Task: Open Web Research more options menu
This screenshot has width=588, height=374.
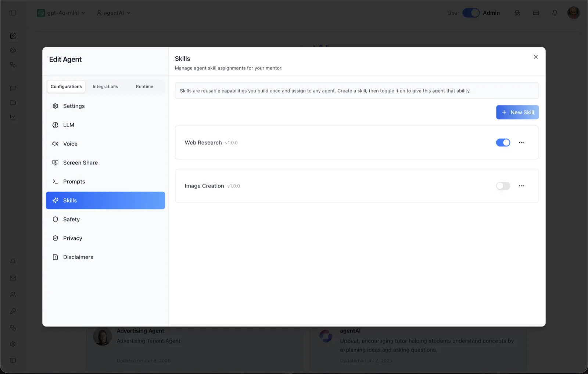Action: 521,143
